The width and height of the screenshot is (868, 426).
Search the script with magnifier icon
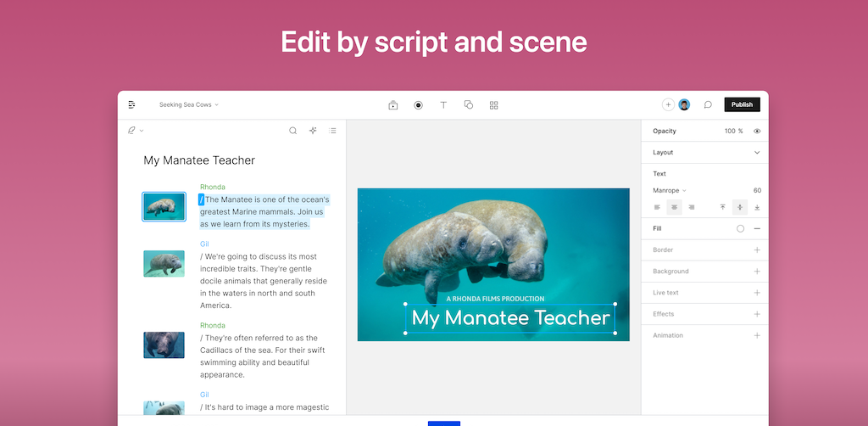(x=293, y=131)
